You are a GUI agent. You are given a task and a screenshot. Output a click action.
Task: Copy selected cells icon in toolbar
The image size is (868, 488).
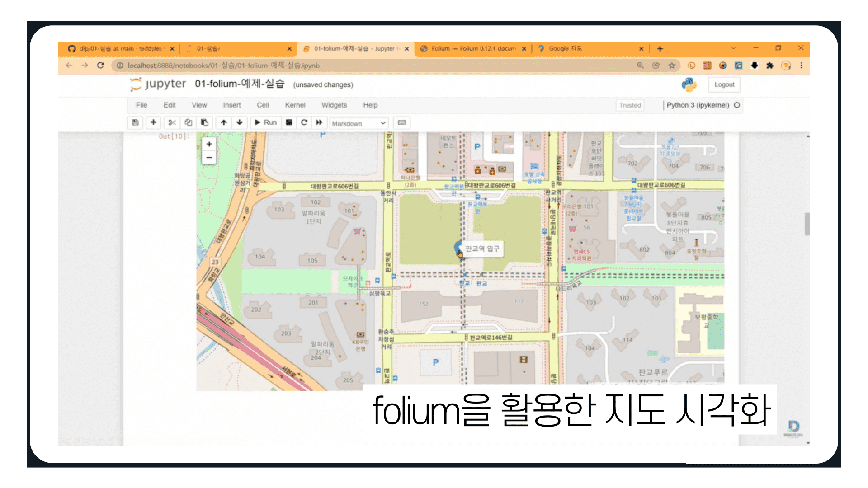pos(189,122)
